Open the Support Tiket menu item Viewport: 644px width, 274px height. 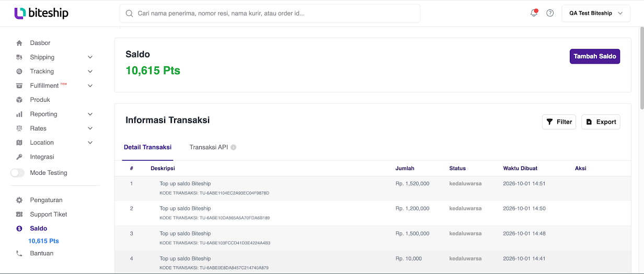[49, 215]
